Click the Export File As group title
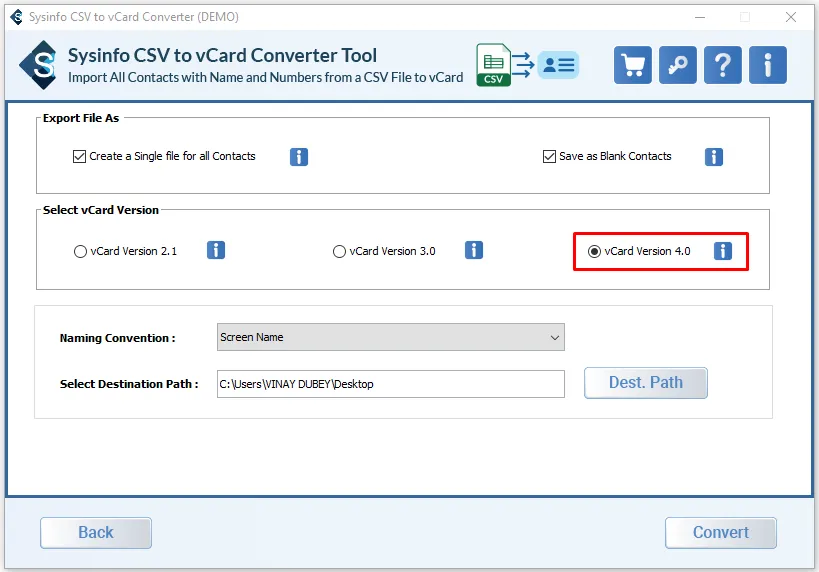Viewport: 819px width, 572px height. tap(81, 118)
